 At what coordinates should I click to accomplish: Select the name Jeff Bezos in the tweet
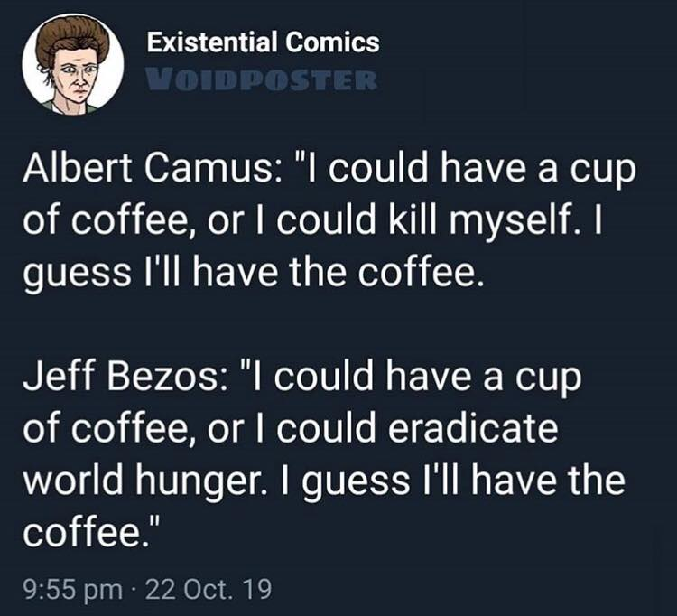123,377
